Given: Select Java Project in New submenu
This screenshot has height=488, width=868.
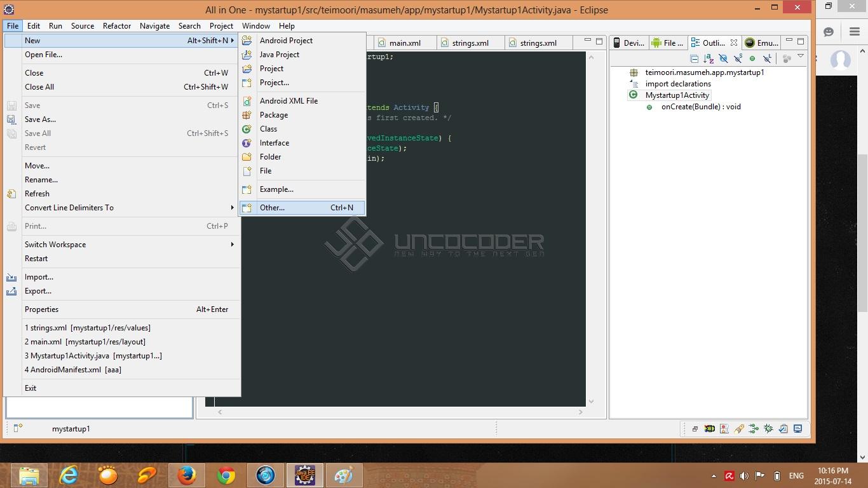Looking at the screenshot, I should tap(302, 55).
